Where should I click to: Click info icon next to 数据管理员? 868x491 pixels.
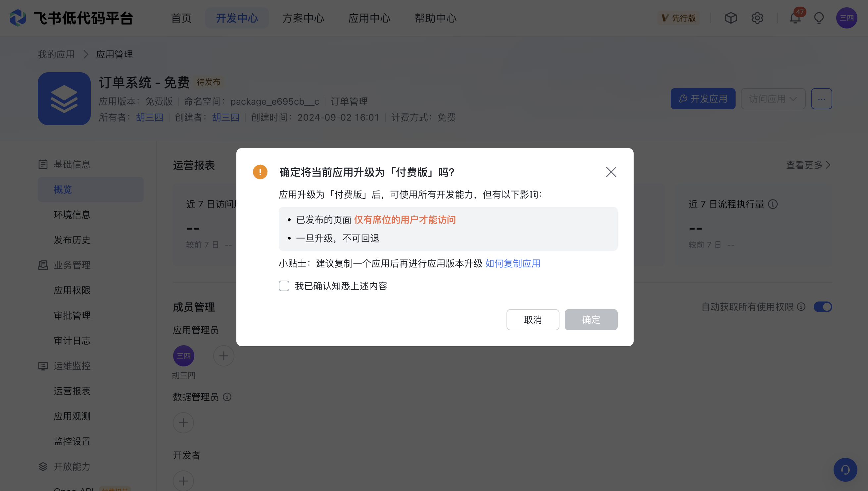pyautogui.click(x=227, y=397)
